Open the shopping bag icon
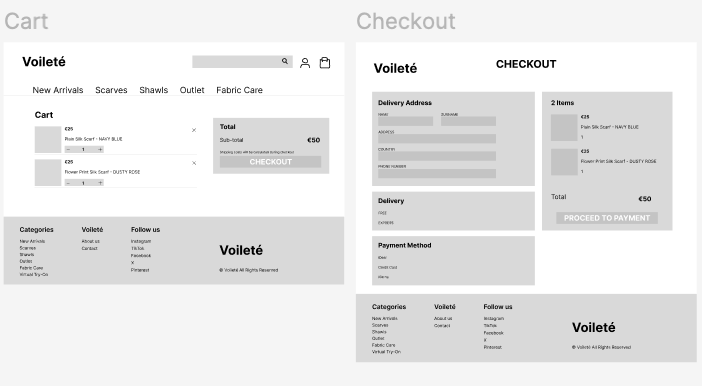Image resolution: width=702 pixels, height=386 pixels. point(325,63)
